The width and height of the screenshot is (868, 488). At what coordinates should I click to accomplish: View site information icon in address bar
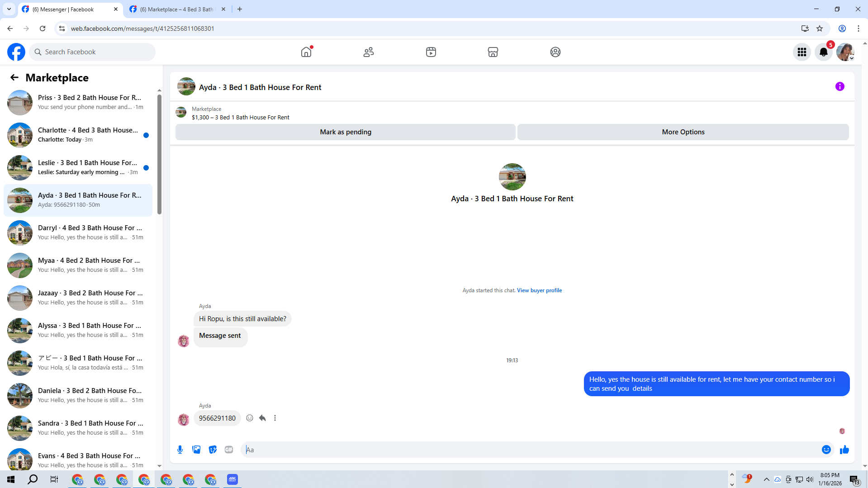62,28
